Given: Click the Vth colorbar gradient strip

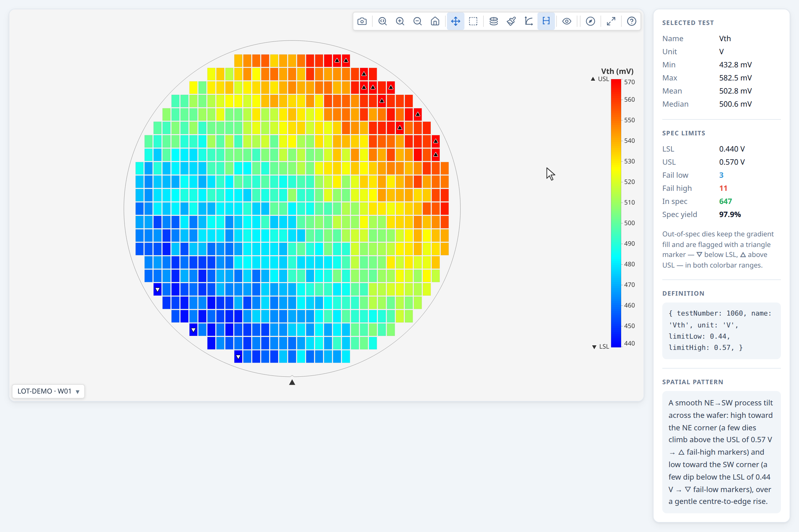Looking at the screenshot, I should click(x=616, y=213).
